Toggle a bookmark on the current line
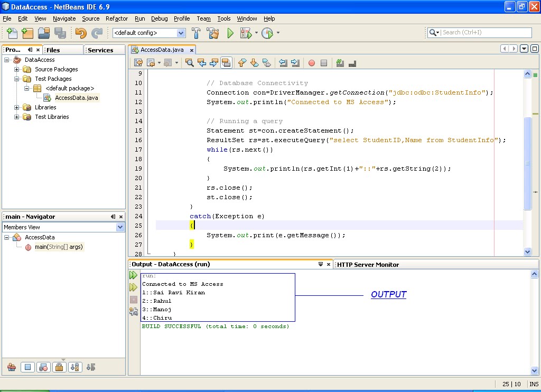Viewport: 541px width, 392px height. coord(266,63)
